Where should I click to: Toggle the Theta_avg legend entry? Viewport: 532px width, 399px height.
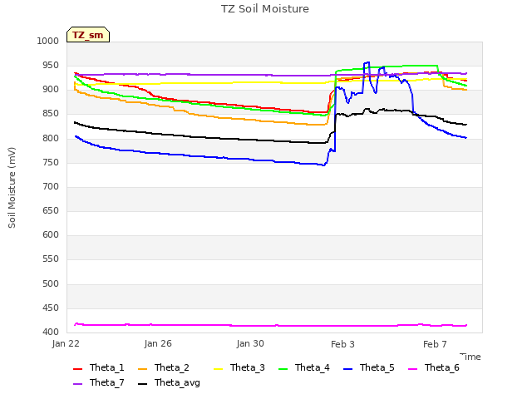tap(169, 382)
